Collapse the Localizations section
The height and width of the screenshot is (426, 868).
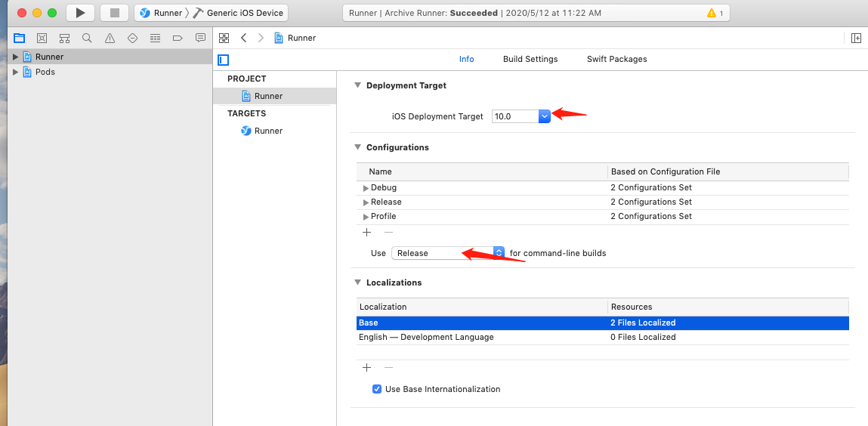coord(357,282)
